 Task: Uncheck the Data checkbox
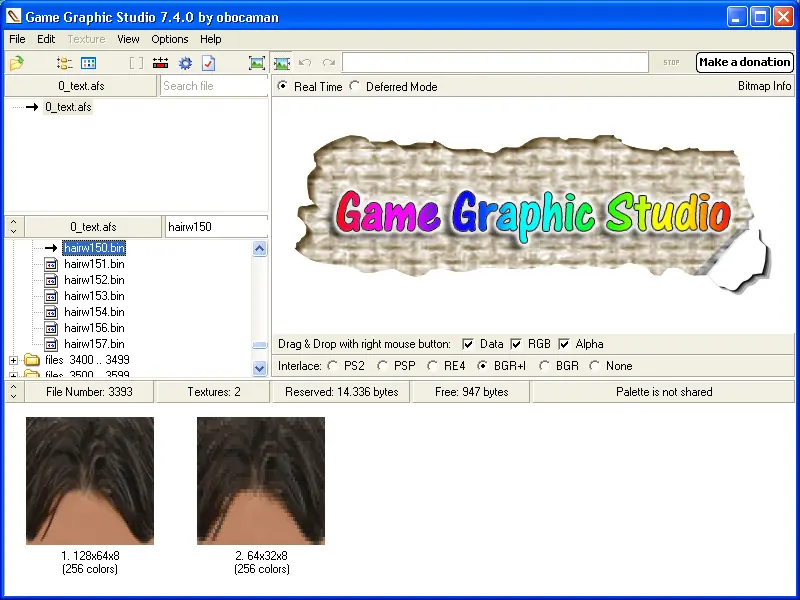pyautogui.click(x=468, y=344)
